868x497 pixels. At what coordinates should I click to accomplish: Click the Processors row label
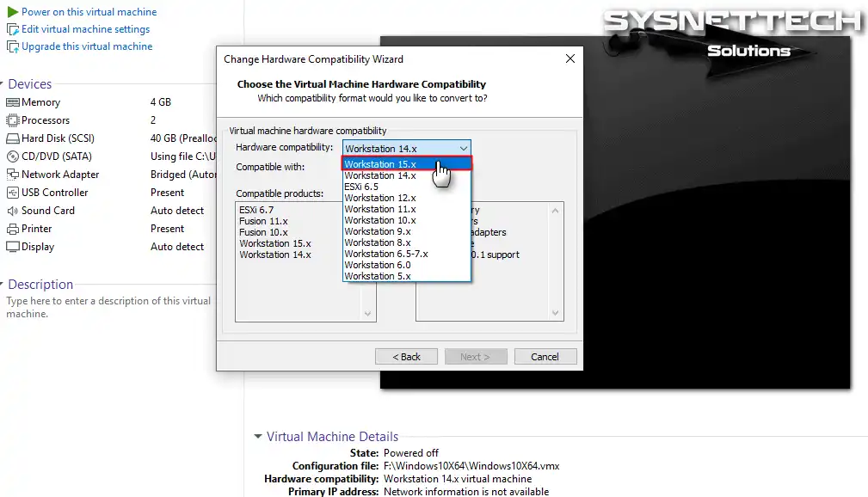click(46, 120)
